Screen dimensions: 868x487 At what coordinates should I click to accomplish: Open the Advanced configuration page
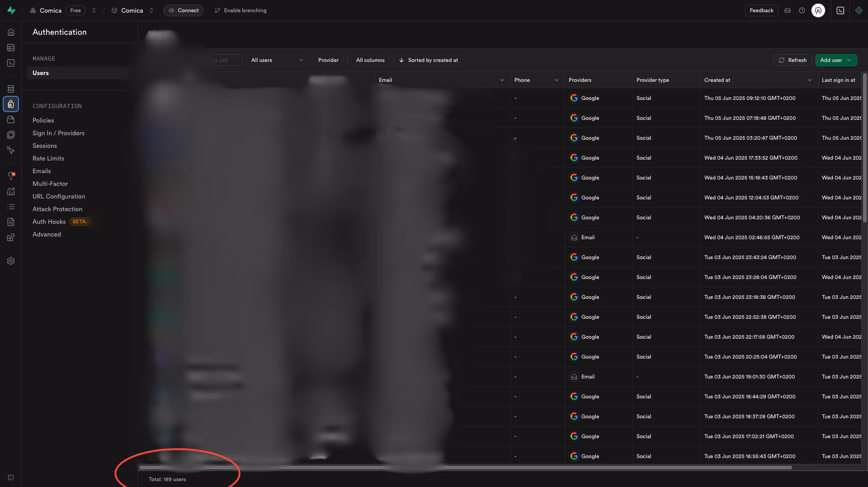(x=47, y=234)
